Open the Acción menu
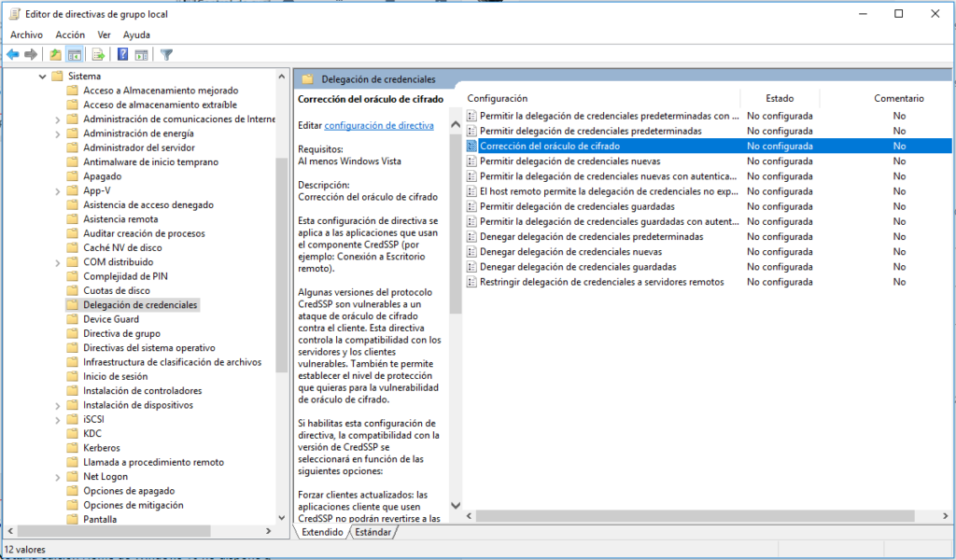This screenshot has height=560, width=956. (x=70, y=35)
